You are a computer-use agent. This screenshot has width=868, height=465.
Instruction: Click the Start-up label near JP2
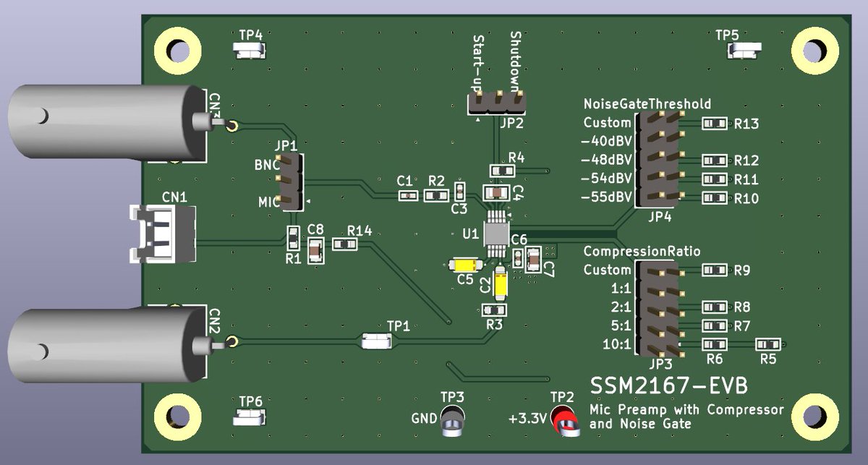pos(478,62)
